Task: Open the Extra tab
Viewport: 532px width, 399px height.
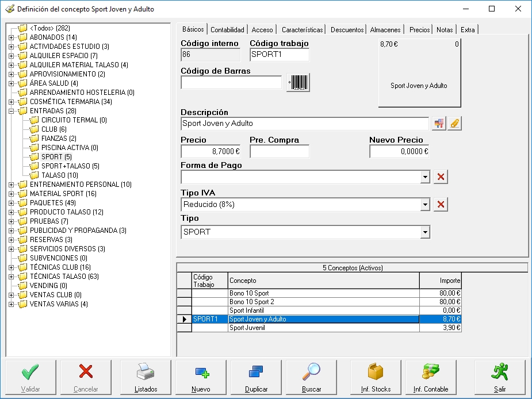Action: point(468,30)
